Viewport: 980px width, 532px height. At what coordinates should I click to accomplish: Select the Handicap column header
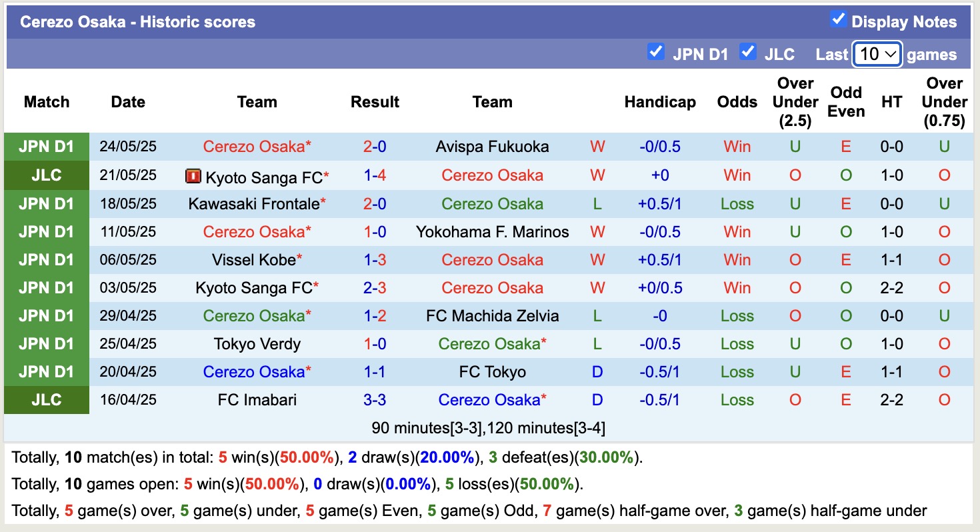pyautogui.click(x=660, y=102)
